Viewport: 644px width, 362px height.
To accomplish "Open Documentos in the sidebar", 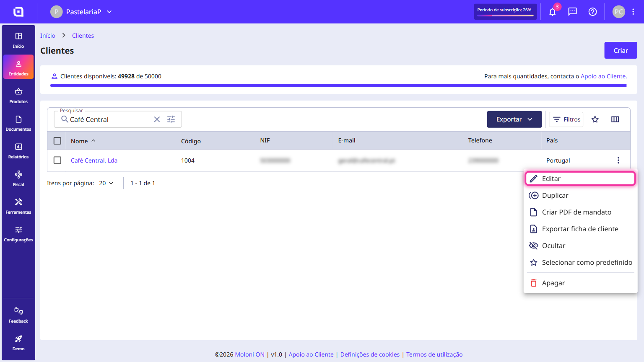I will pyautogui.click(x=18, y=124).
